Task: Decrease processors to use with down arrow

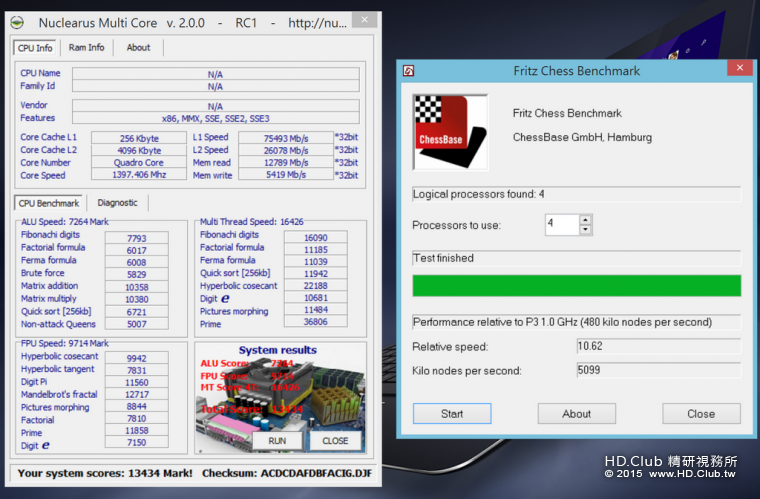Action: pyautogui.click(x=586, y=231)
